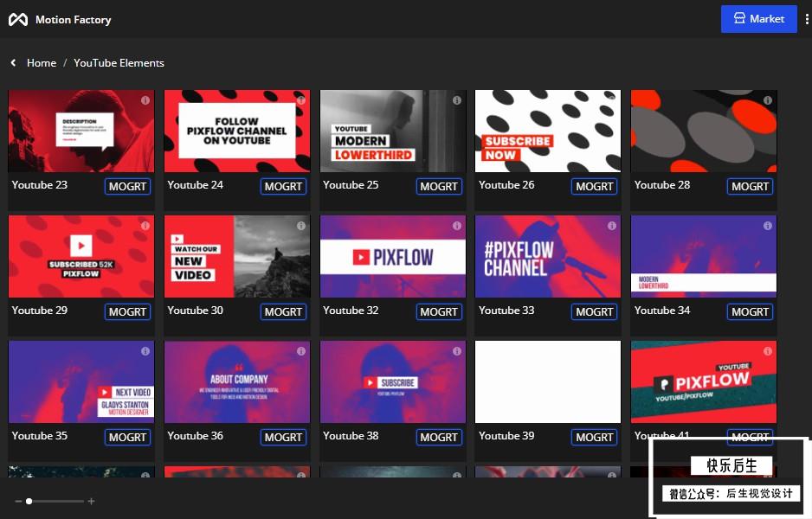This screenshot has height=519, width=812.
Task: Go back using the breadcrumb arrow
Action: tap(14, 62)
